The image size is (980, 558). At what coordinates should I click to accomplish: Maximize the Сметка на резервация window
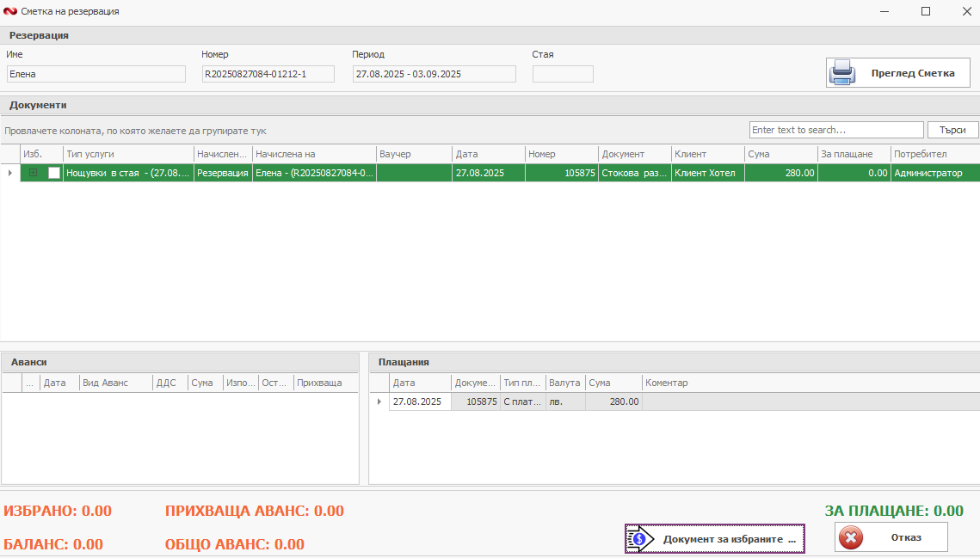926,11
